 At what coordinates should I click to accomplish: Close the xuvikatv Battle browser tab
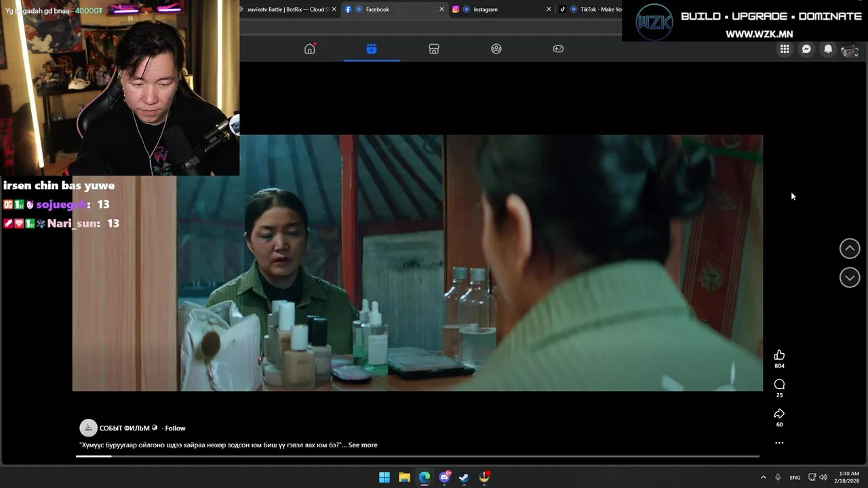click(x=334, y=9)
